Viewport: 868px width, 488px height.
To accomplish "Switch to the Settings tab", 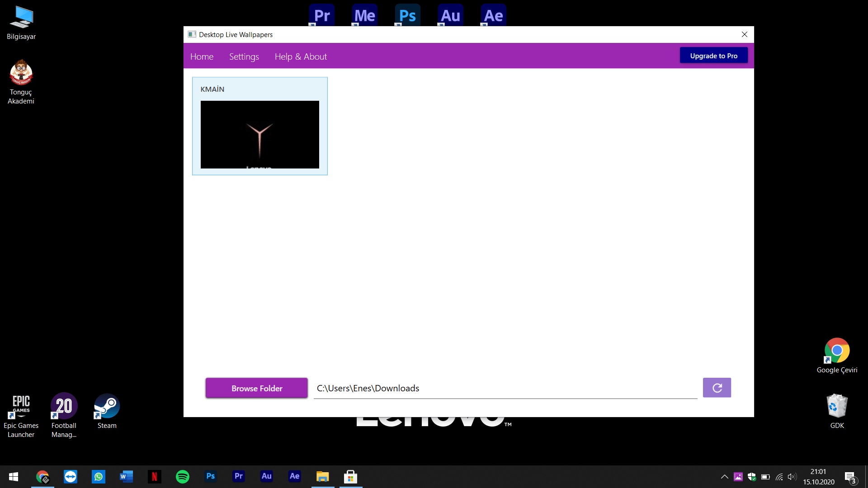I will point(244,56).
